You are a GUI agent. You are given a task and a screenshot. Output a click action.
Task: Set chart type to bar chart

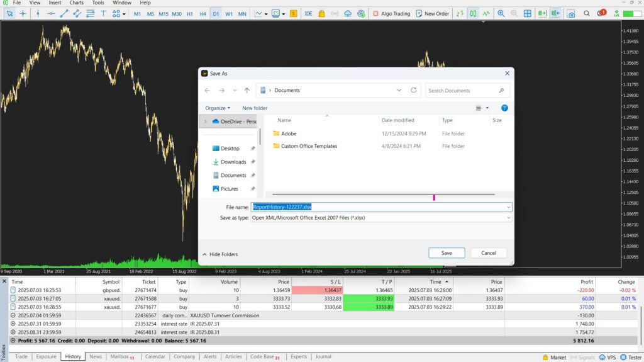point(460,14)
